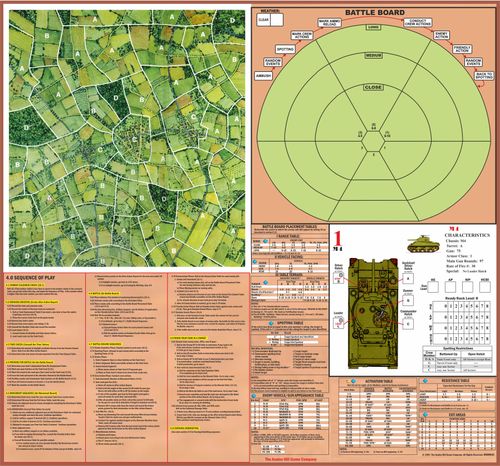The height and width of the screenshot is (466, 500).
Task: Click the Assistant Driver Hatch crew box
Action: [408, 278]
